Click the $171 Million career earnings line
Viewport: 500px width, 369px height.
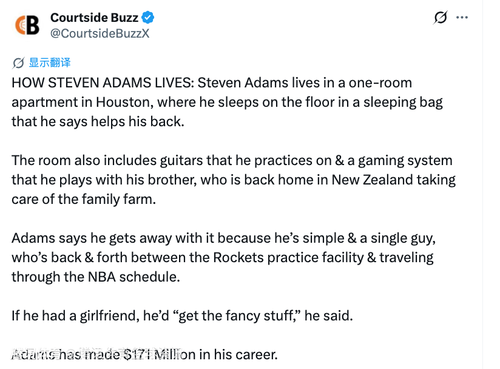[144, 354]
